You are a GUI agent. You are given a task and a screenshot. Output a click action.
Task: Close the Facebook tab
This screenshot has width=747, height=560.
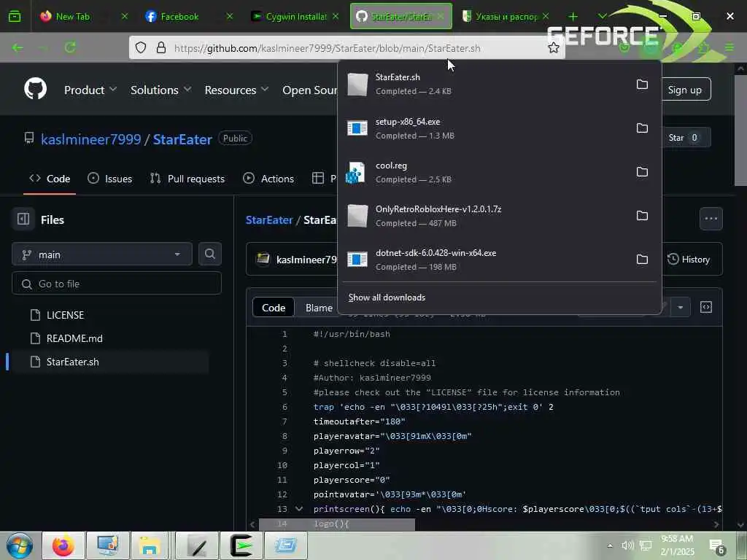click(x=230, y=17)
